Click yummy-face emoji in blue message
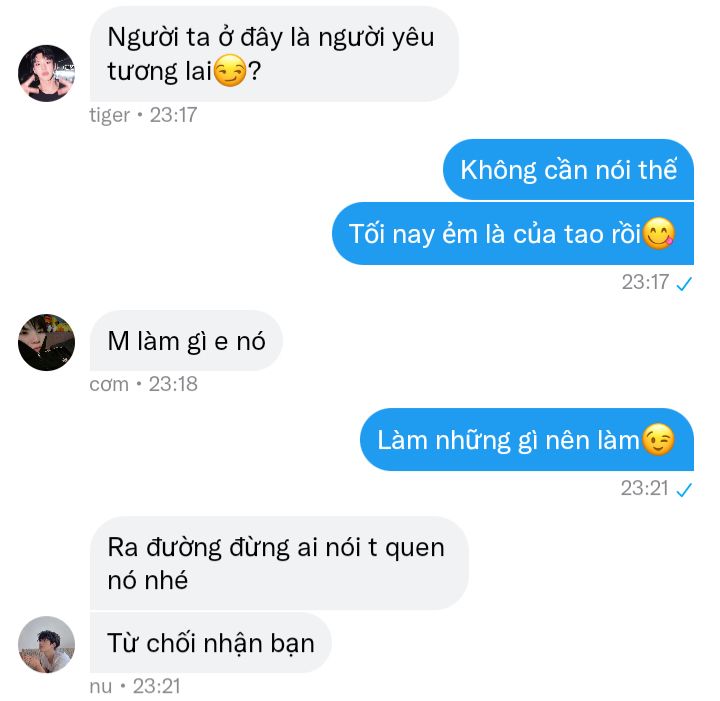 tap(659, 234)
